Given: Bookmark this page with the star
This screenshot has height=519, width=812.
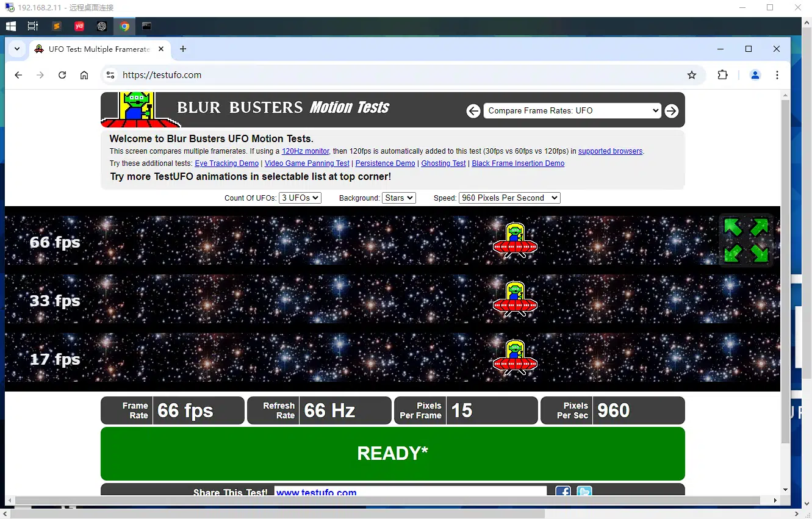Looking at the screenshot, I should point(692,75).
